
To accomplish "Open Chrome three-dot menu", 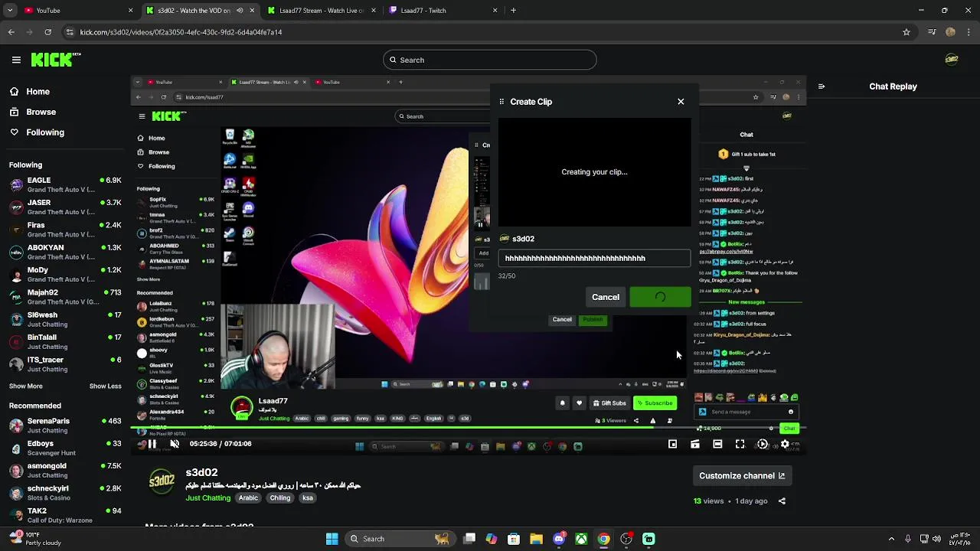I will (x=969, y=32).
